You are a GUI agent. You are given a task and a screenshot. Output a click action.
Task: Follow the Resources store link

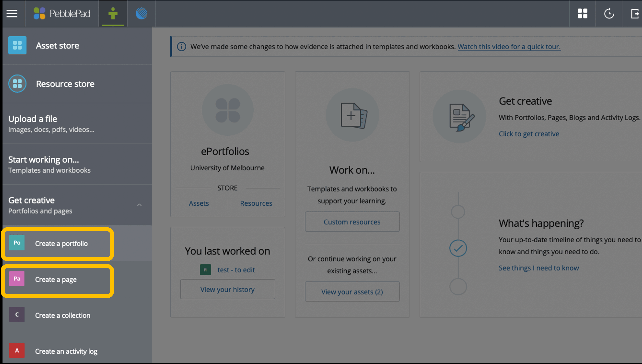coord(256,203)
